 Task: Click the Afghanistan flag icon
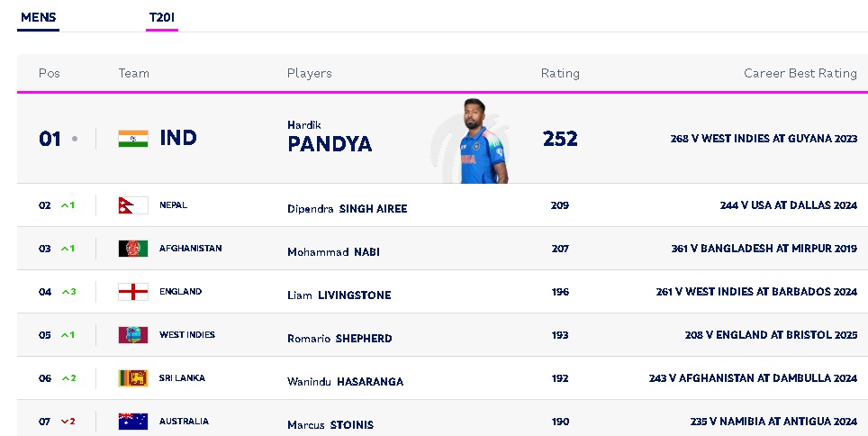pos(132,249)
